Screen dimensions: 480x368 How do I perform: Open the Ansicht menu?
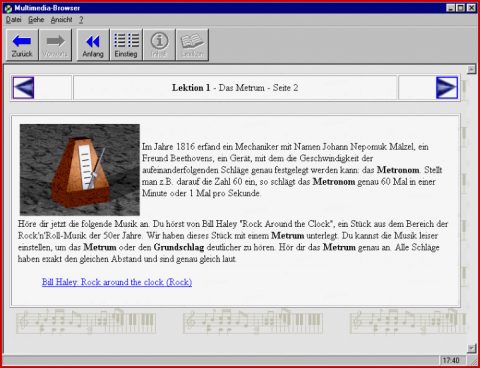61,20
